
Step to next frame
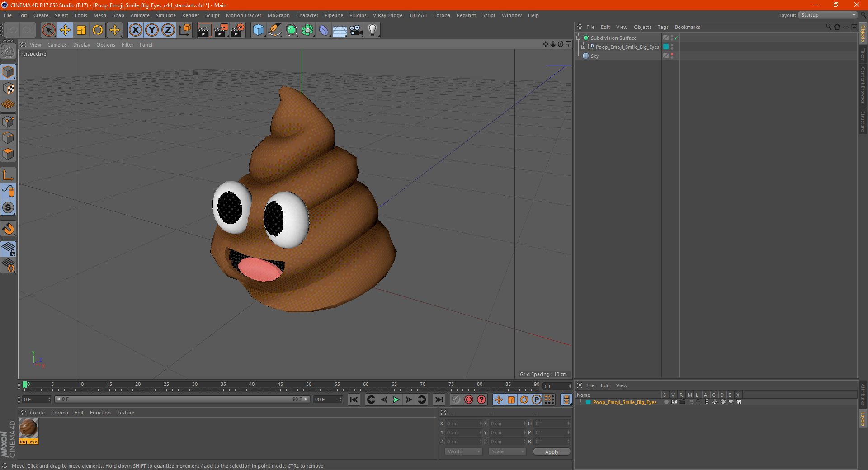[409, 399]
